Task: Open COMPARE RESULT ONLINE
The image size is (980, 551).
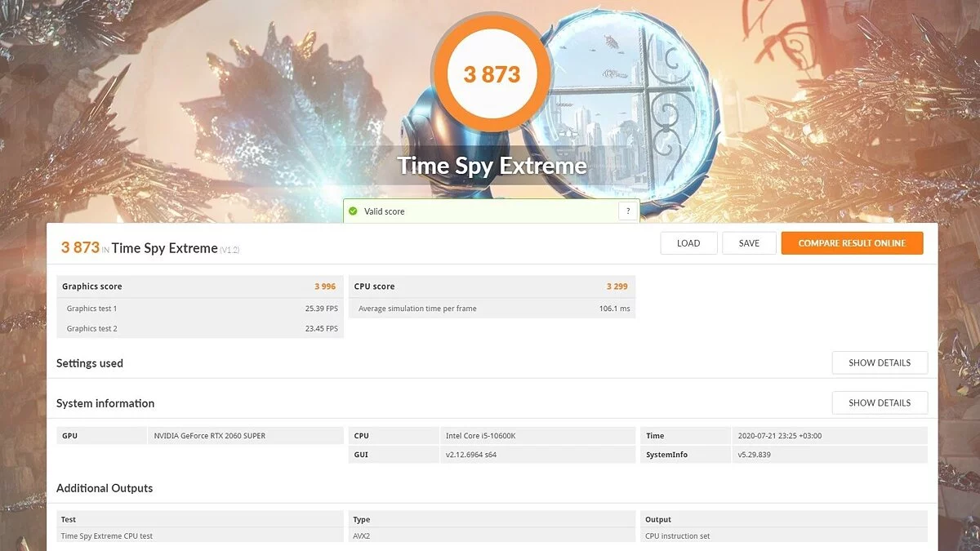Action: pyautogui.click(x=852, y=243)
